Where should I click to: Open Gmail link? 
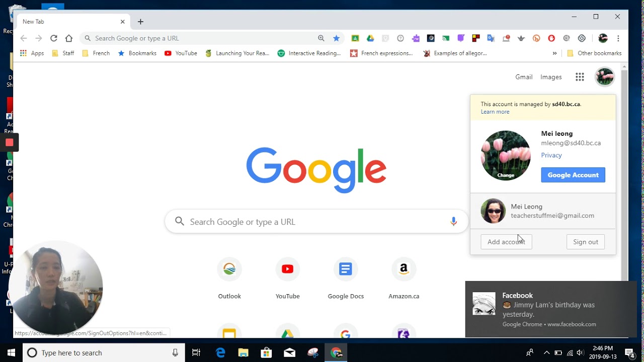pos(524,77)
